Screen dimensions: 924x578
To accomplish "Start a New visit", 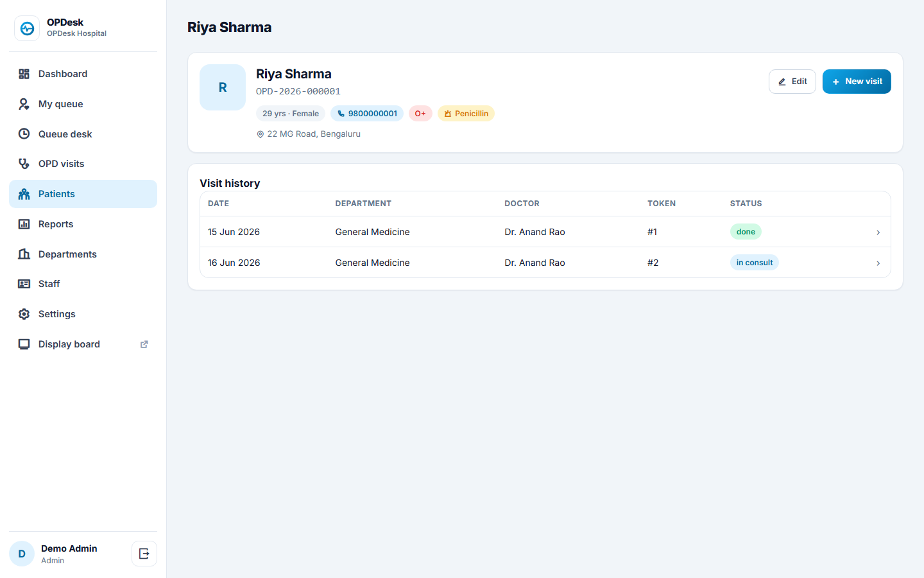I will 857,82.
